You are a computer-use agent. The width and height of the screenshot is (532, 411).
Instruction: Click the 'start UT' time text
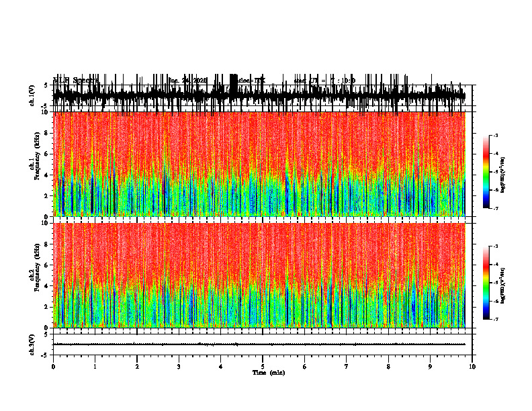tap(324, 81)
